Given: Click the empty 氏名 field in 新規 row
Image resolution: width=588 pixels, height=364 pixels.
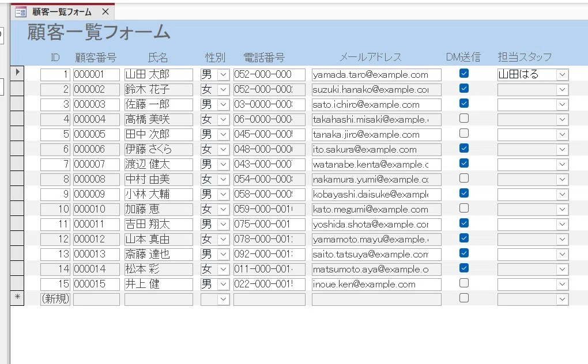Looking at the screenshot, I should 159,299.
